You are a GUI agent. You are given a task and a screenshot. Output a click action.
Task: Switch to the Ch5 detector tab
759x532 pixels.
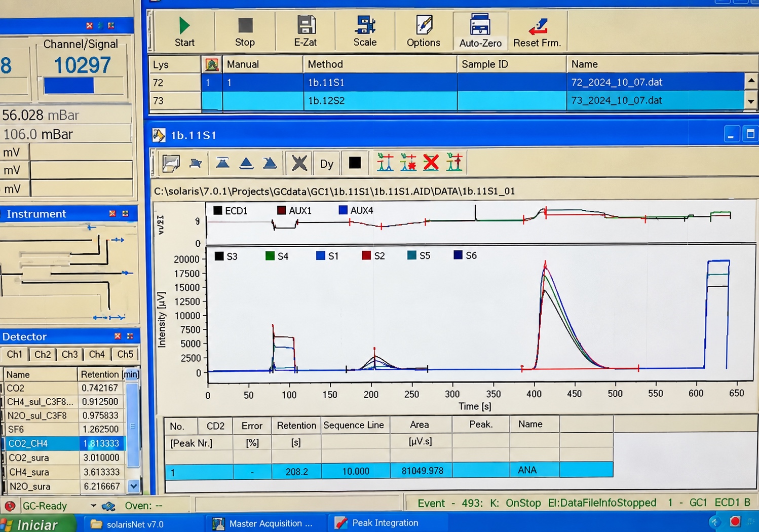[125, 354]
